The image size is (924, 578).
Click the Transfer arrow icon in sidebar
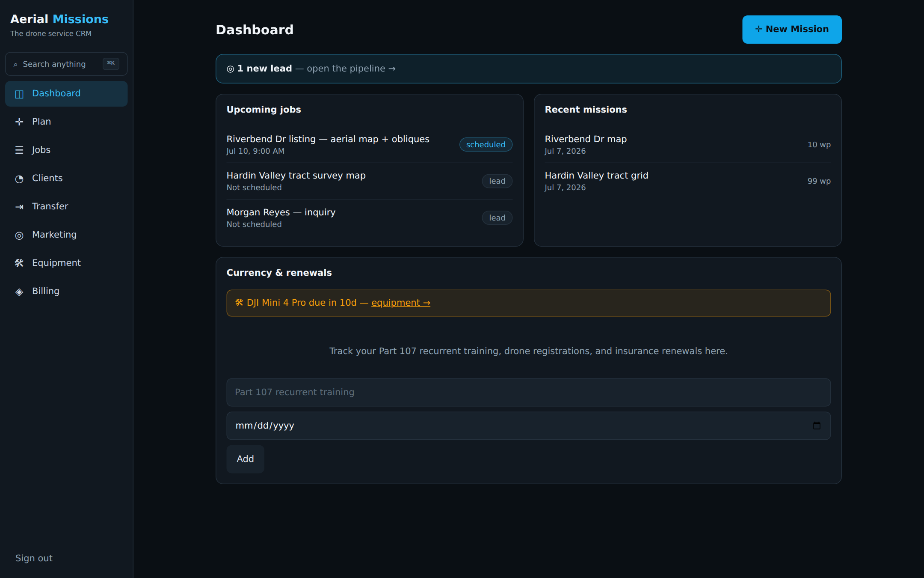point(19,207)
